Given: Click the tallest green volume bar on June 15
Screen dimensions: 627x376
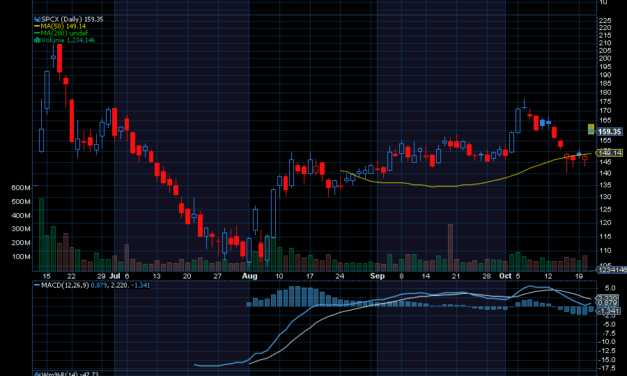Looking at the screenshot, I should click(41, 234).
